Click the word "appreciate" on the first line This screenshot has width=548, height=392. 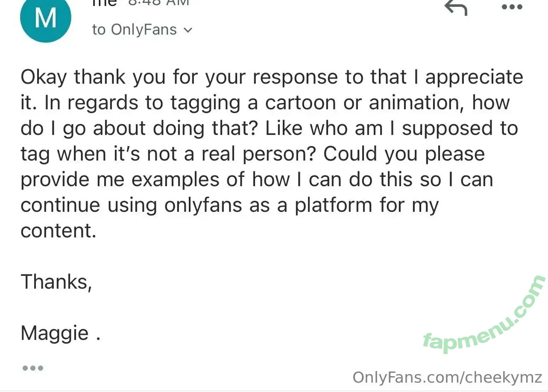click(474, 77)
